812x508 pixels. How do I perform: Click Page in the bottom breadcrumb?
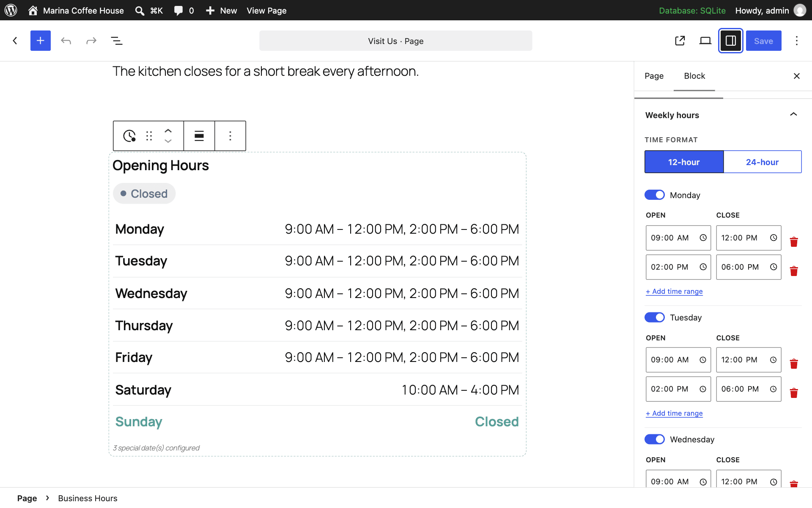click(27, 498)
